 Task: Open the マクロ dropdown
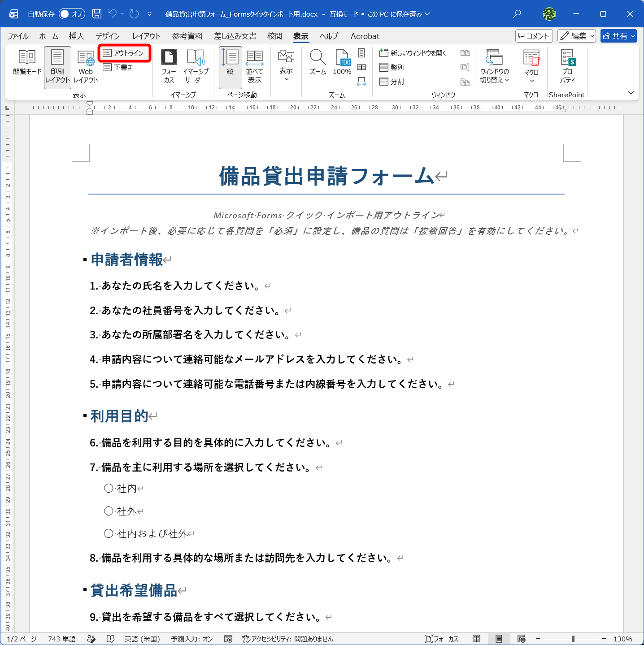531,66
